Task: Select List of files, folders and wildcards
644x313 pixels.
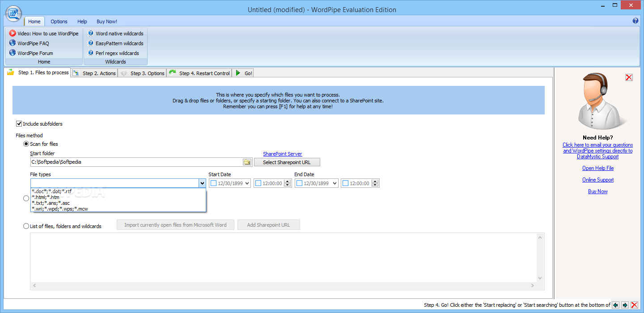Action: 26,226
